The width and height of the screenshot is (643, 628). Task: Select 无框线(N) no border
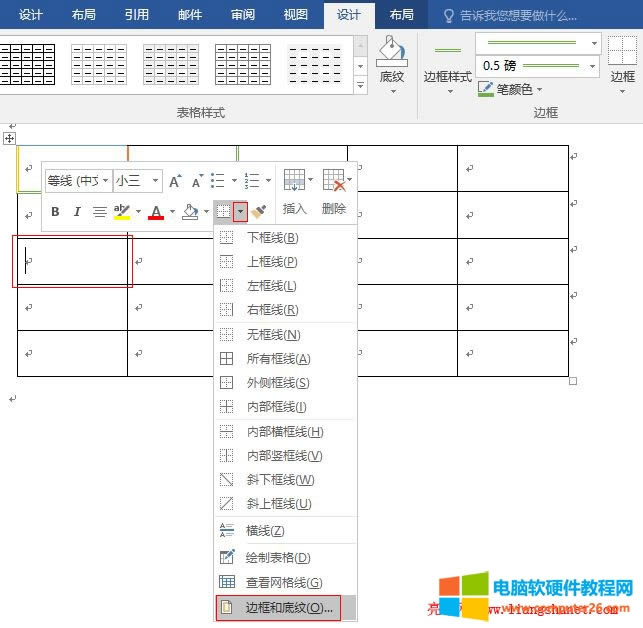(x=285, y=335)
